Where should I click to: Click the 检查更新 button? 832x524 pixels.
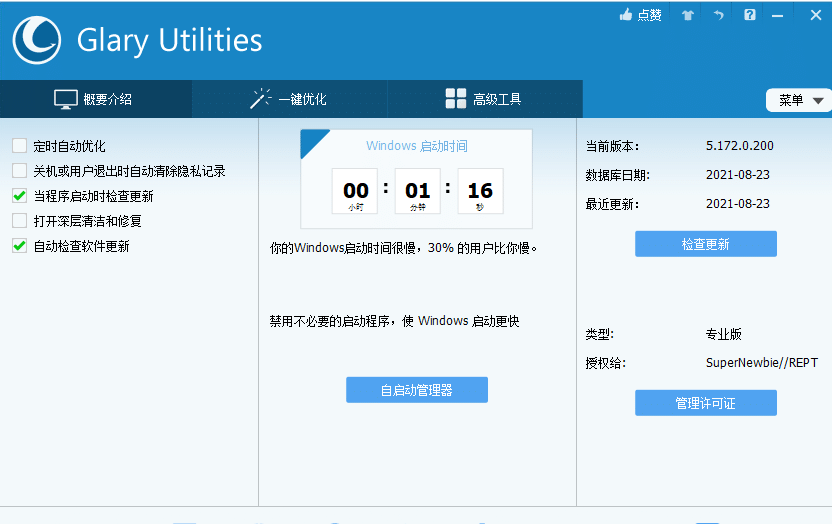706,244
